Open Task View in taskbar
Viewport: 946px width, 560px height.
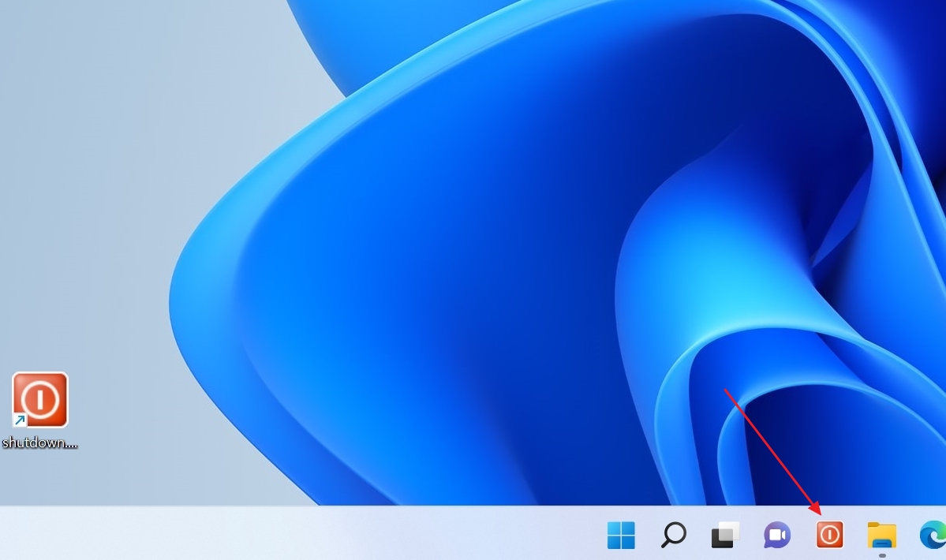point(725,535)
